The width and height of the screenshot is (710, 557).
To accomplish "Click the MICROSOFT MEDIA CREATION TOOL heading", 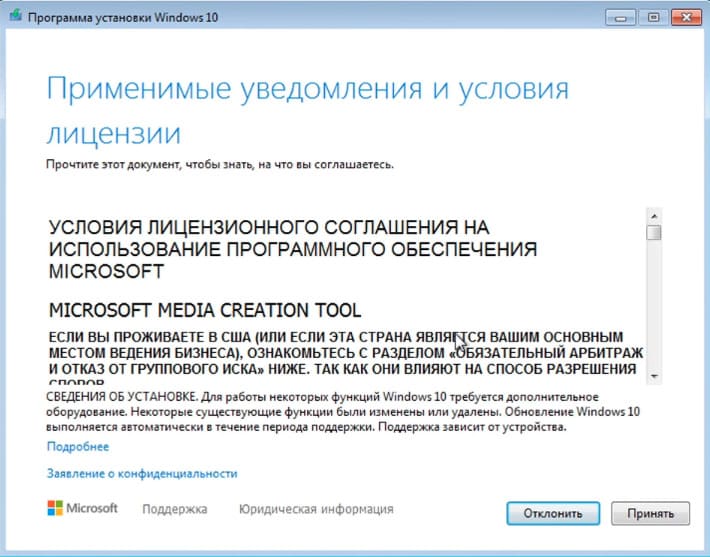I will [x=205, y=310].
